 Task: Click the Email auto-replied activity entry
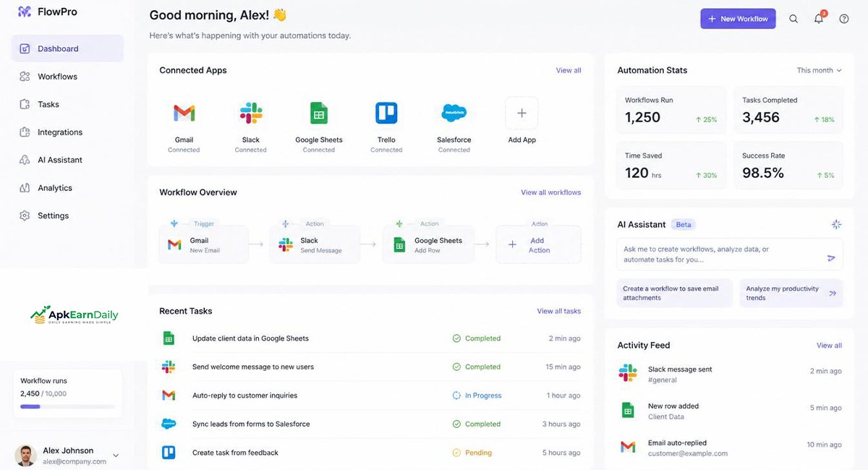click(730, 448)
